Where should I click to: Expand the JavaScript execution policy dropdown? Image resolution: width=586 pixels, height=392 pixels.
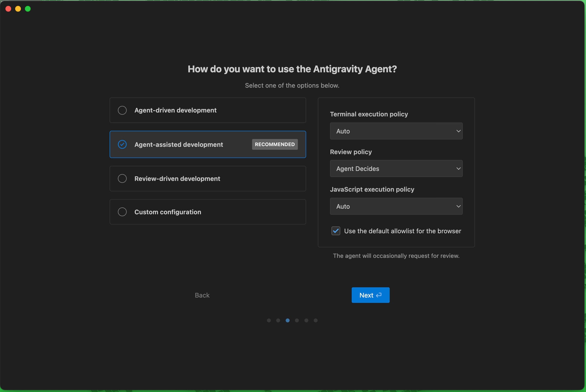pos(396,206)
